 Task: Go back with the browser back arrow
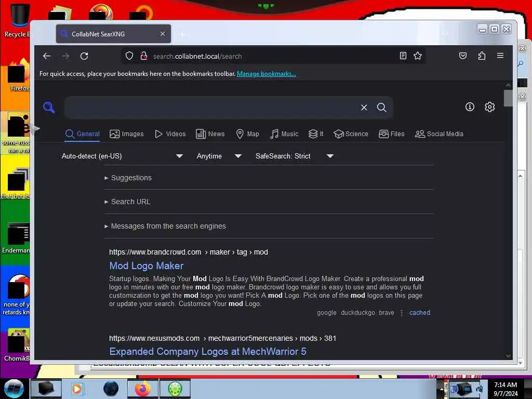[47, 56]
